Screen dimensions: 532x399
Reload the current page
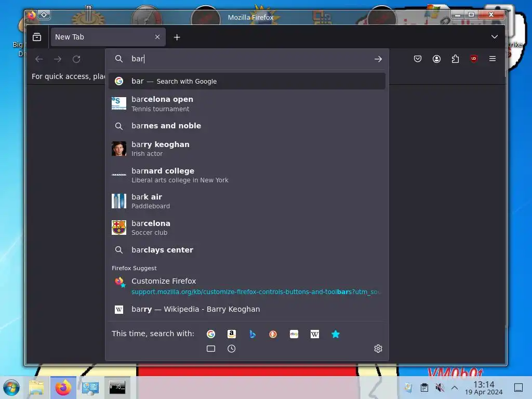pyautogui.click(x=76, y=59)
